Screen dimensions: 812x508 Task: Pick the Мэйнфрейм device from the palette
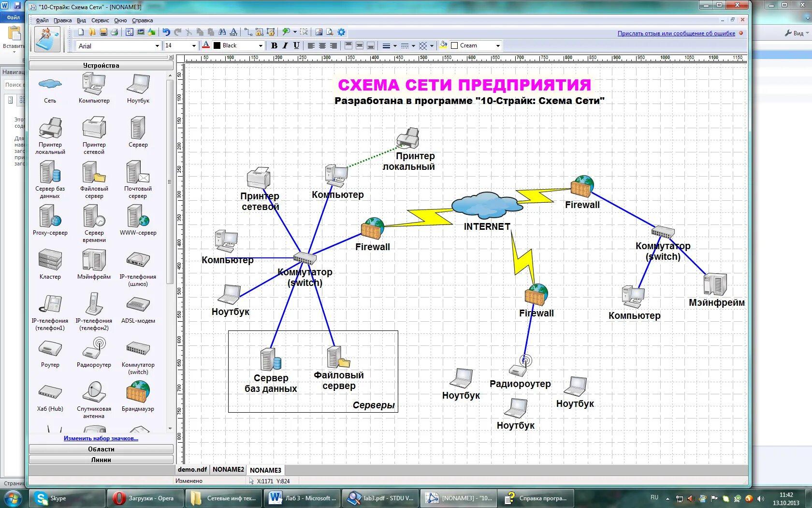pyautogui.click(x=94, y=260)
